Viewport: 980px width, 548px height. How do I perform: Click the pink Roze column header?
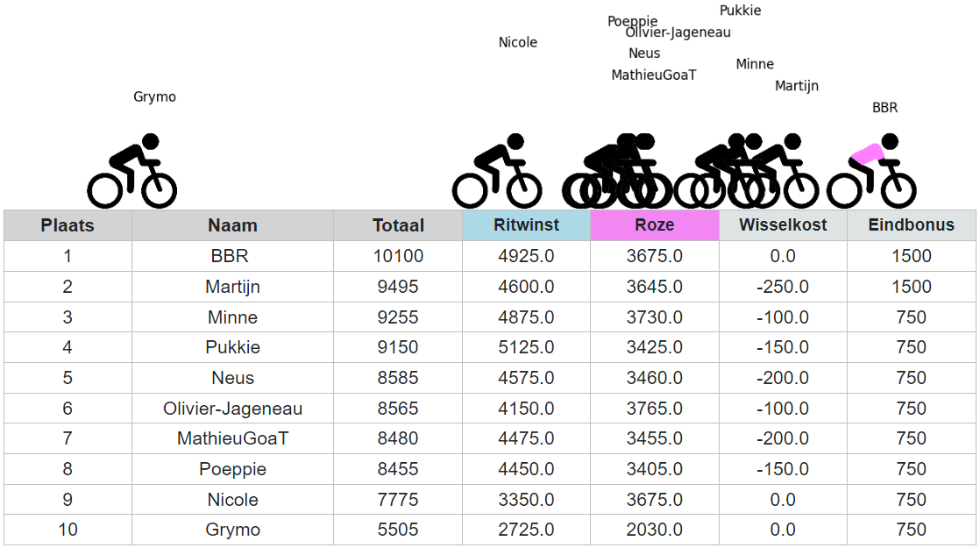click(655, 225)
